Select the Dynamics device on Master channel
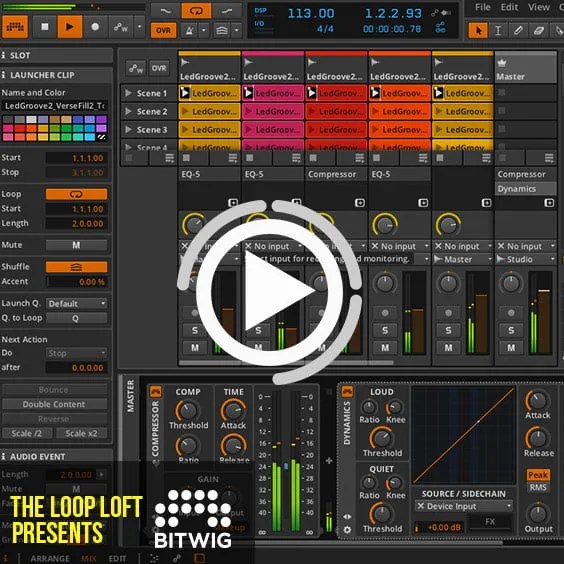Viewport: 564px width, 564px height. pyautogui.click(x=525, y=189)
